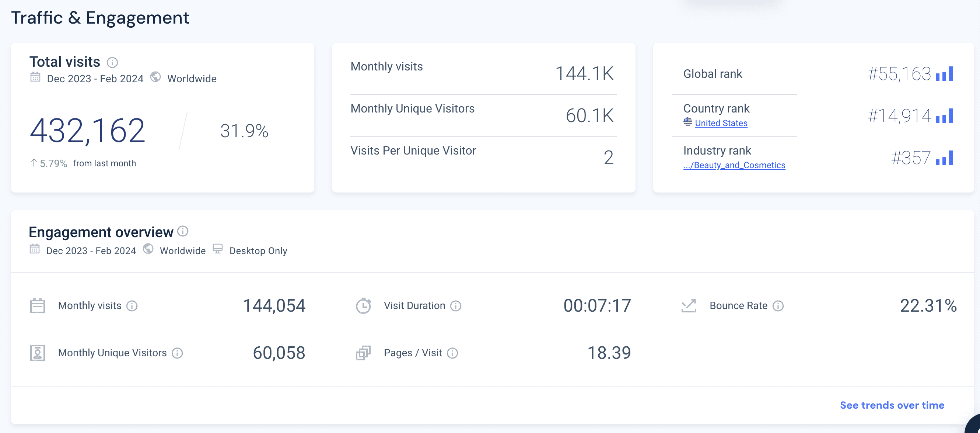
Task: Click the up arrow beside 5.79%
Action: 34,163
